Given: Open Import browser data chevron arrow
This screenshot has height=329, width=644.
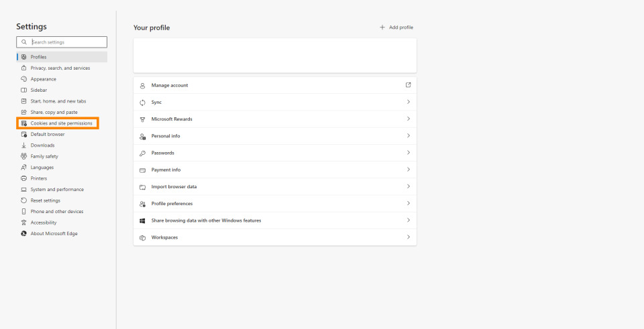Looking at the screenshot, I should click(x=408, y=186).
